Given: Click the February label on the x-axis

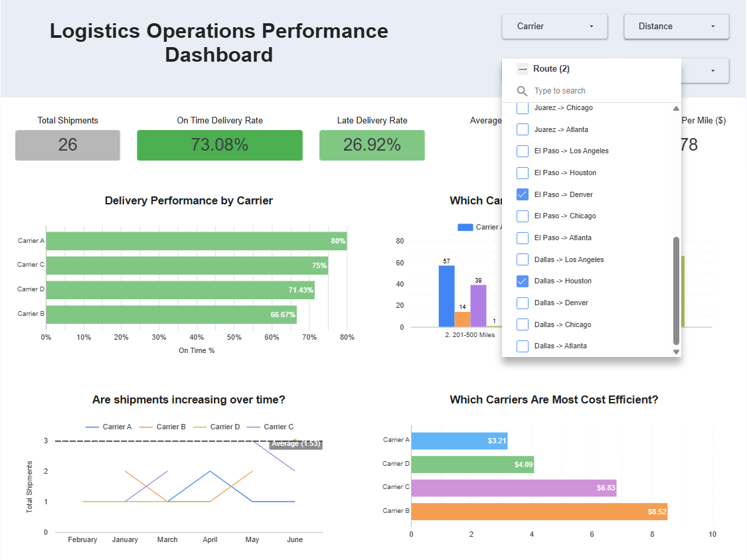Looking at the screenshot, I should pos(82,539).
